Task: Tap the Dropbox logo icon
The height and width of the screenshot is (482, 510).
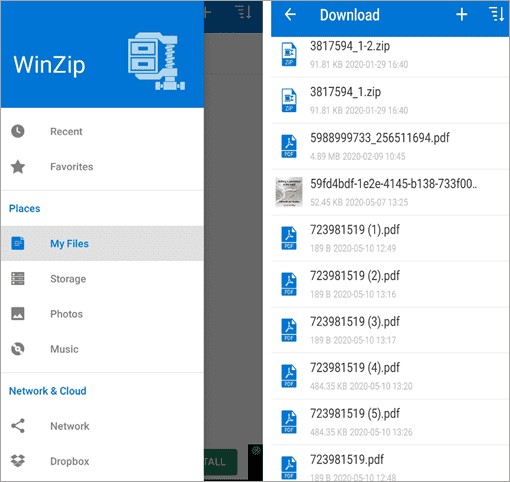Action: [18, 461]
